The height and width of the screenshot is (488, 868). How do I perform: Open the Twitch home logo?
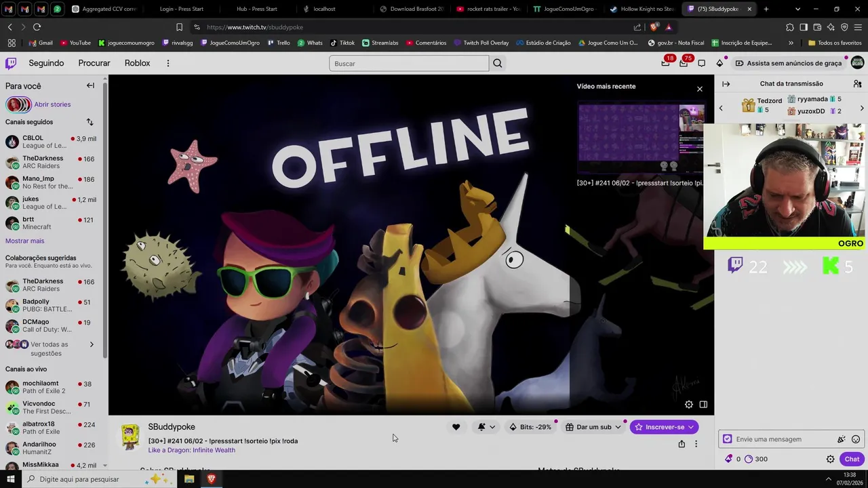[11, 63]
